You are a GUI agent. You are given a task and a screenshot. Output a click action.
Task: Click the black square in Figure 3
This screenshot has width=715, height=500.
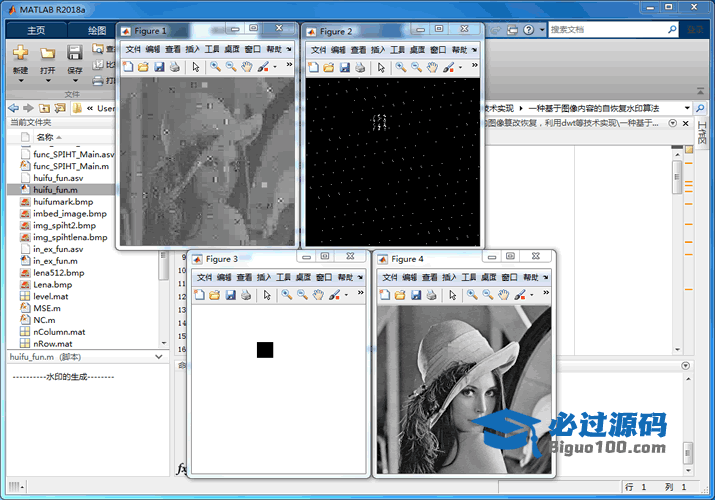pos(265,350)
